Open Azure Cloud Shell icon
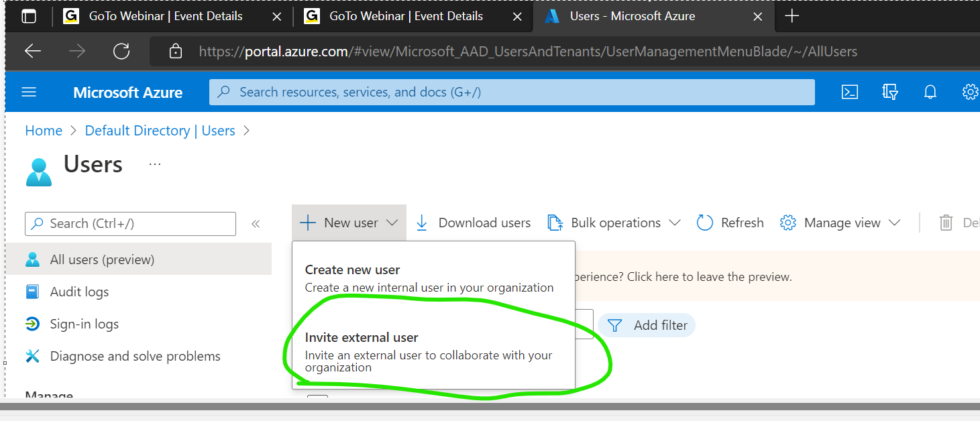This screenshot has height=421, width=980. coord(850,92)
